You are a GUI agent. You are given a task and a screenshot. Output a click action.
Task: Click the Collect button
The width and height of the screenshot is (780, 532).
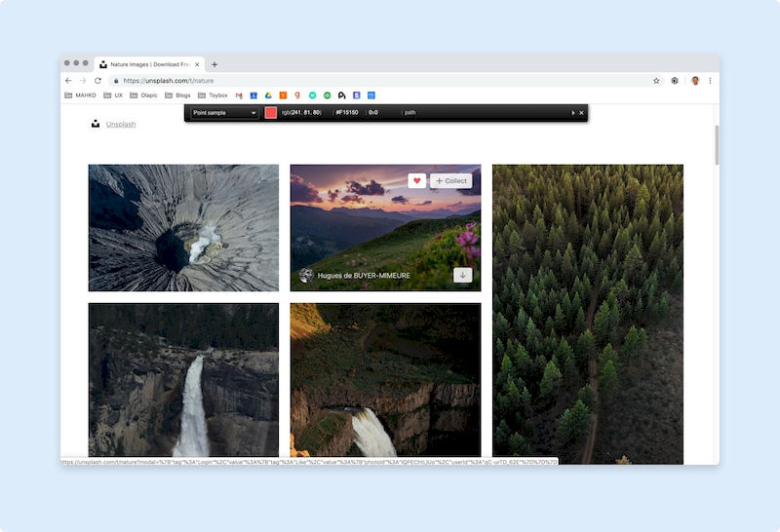click(450, 180)
